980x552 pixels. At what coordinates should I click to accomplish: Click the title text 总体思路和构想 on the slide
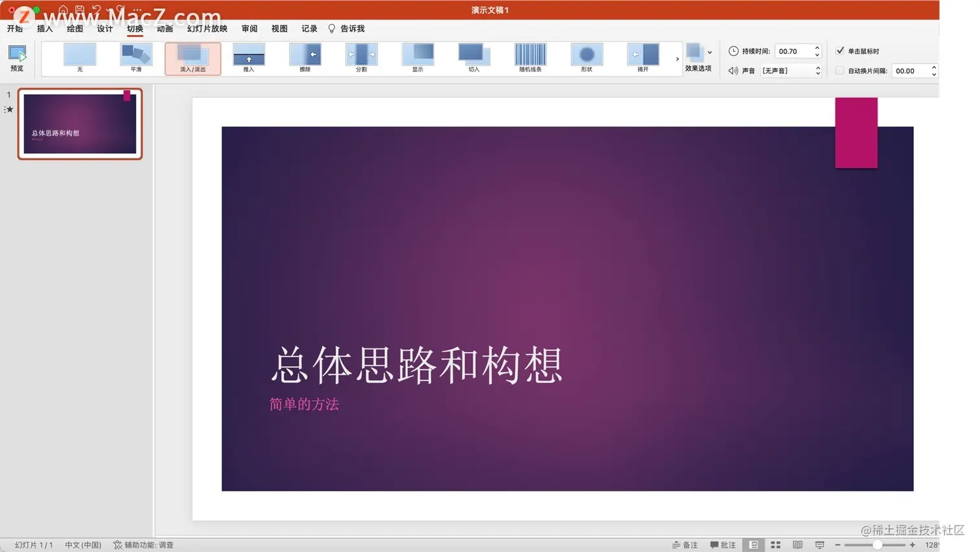point(417,365)
